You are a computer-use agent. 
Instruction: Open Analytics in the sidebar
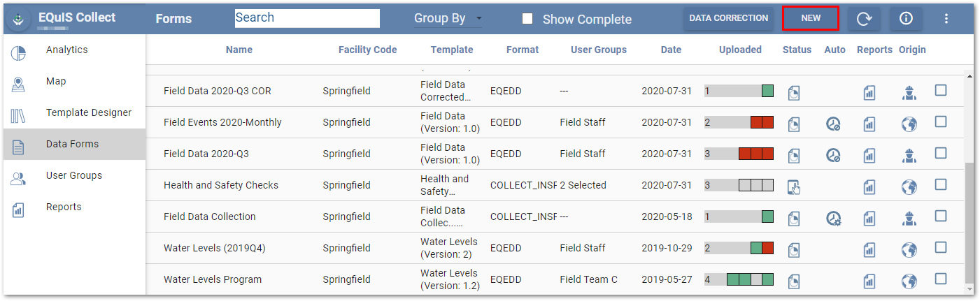click(x=74, y=50)
